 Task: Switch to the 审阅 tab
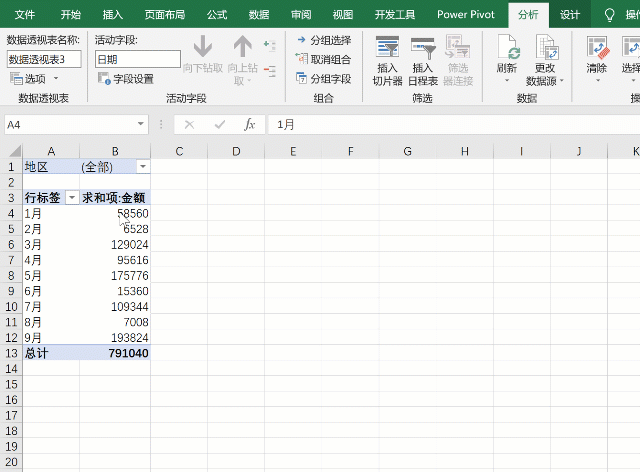301,15
